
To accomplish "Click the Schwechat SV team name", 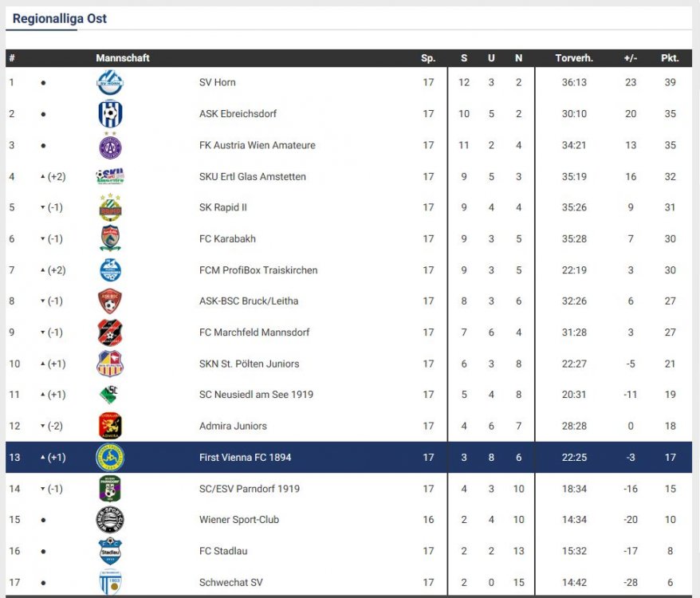I will click(x=230, y=582).
